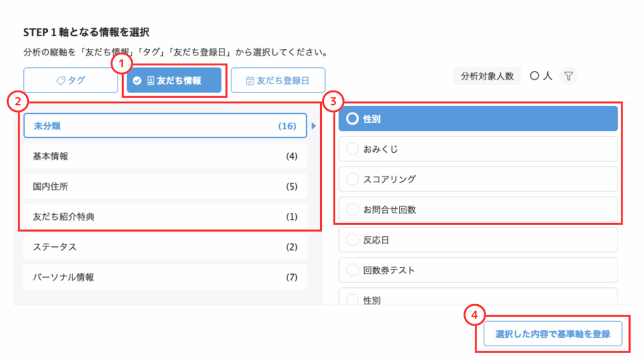Image resolution: width=644 pixels, height=362 pixels.
Task: Click the filter funnel icon
Action: pyautogui.click(x=569, y=76)
